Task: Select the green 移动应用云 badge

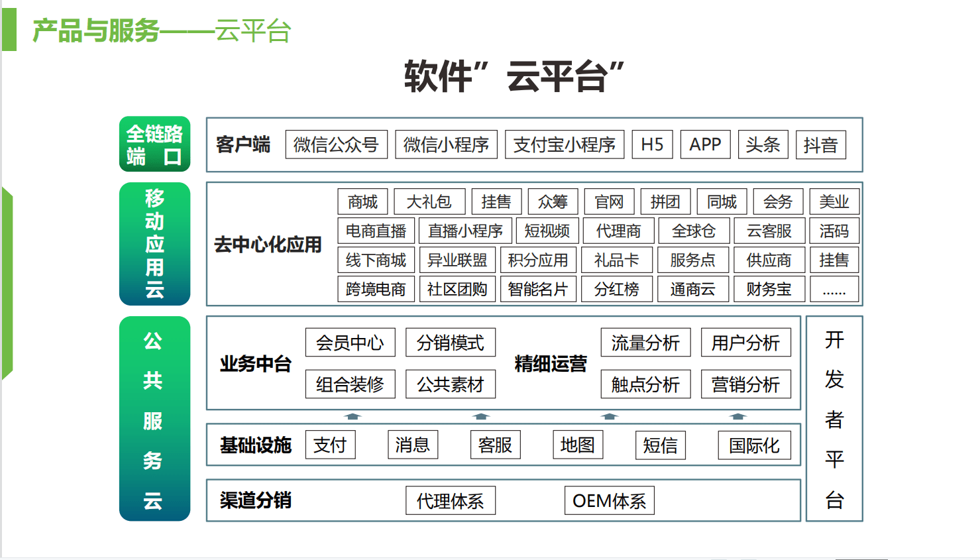Action: 155,244
